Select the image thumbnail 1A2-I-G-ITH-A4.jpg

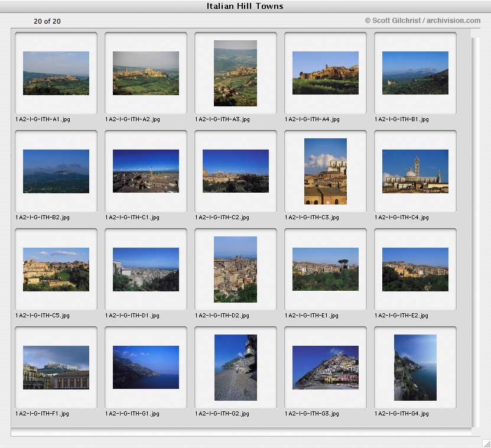326,73
